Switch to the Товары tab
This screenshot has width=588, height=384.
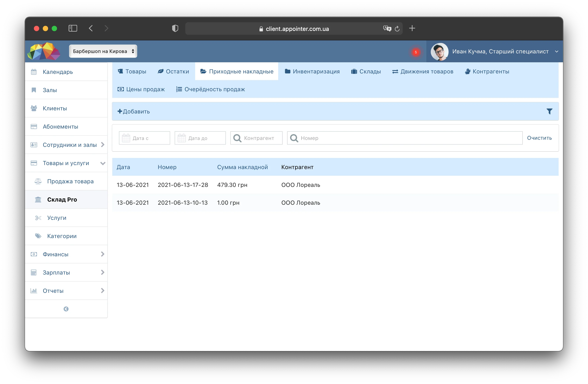132,71
